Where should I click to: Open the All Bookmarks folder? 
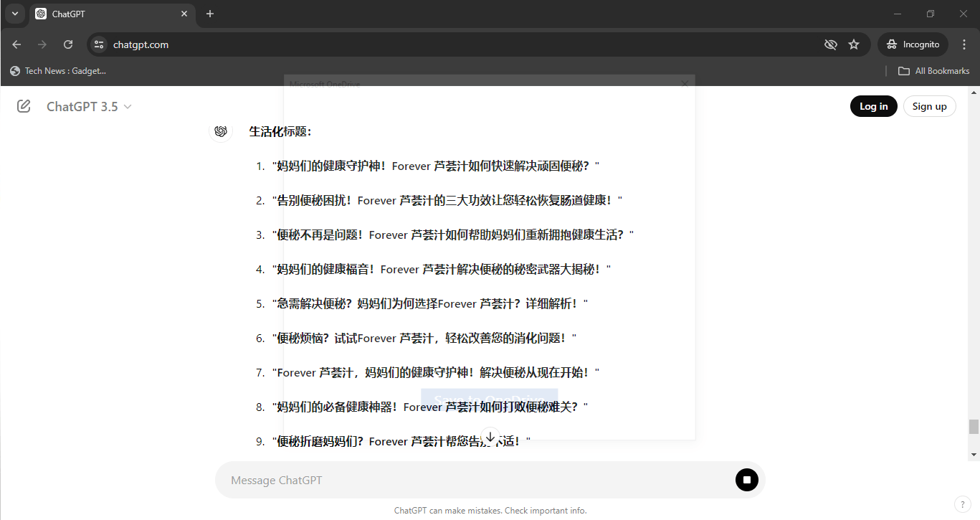[934, 71]
